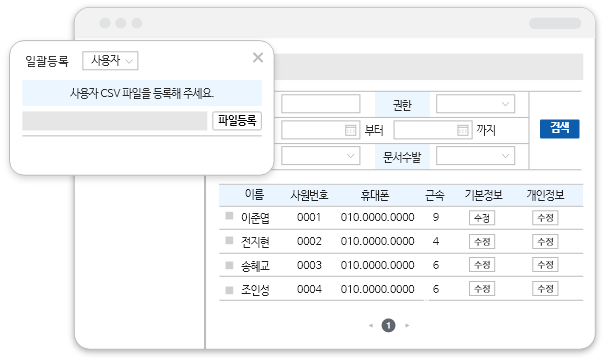Open calendar icon in the 까지 date field
The image size is (605, 361).
click(x=463, y=130)
